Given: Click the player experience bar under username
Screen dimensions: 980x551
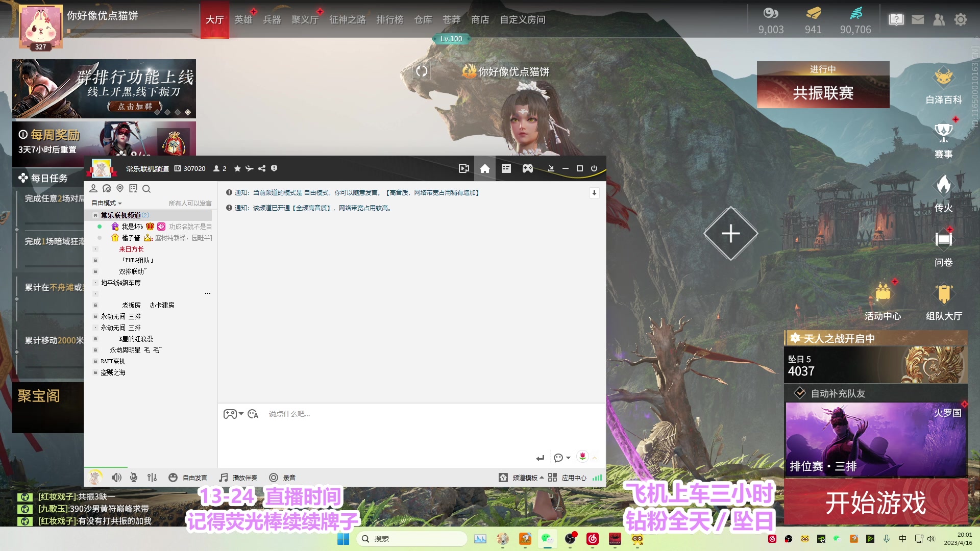Looking at the screenshot, I should [130, 31].
